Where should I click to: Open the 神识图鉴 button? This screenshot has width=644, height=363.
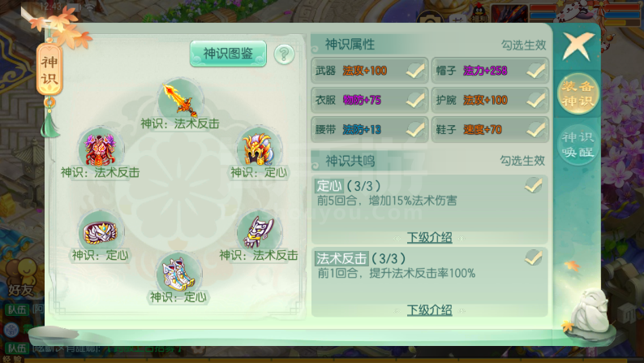tap(228, 54)
